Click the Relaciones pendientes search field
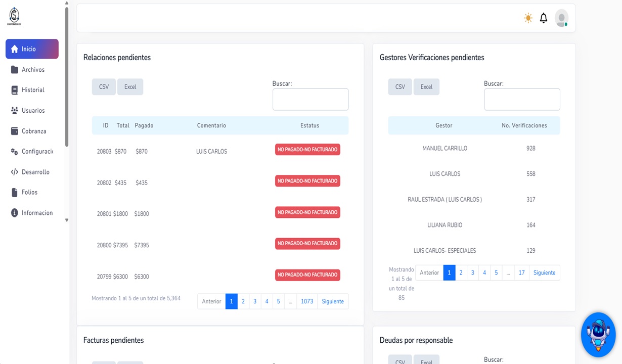This screenshot has height=364, width=622. [310, 100]
